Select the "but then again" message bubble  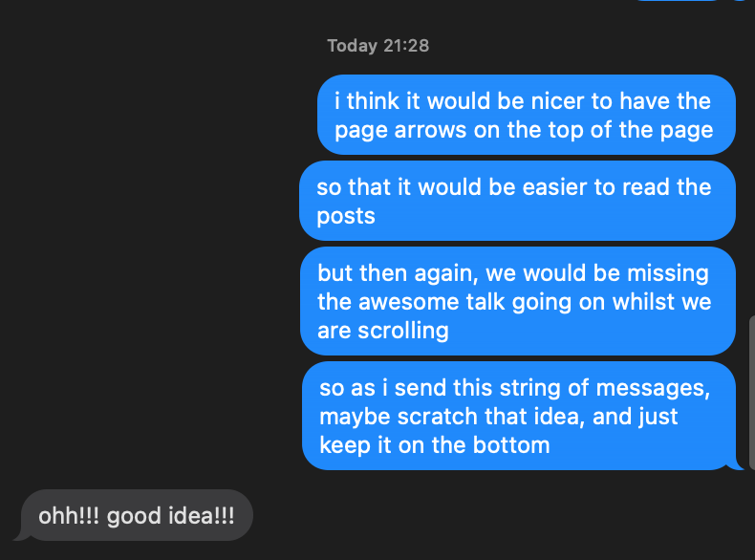(x=516, y=302)
